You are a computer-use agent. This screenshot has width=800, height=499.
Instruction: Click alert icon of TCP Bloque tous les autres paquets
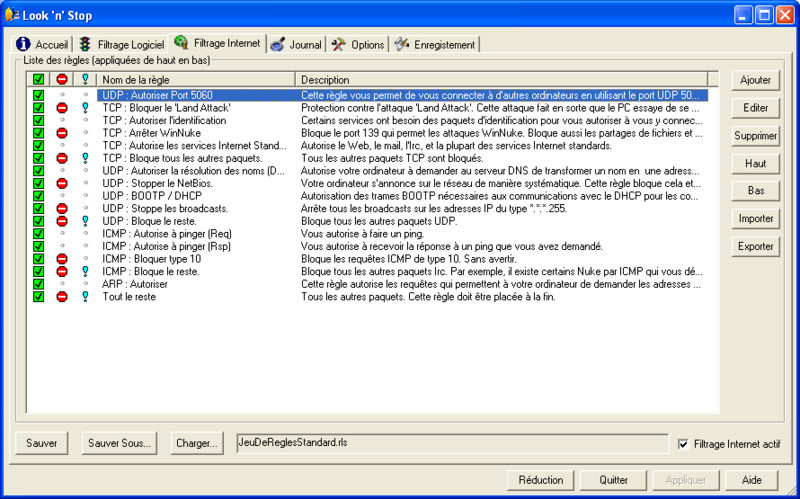pos(85,158)
